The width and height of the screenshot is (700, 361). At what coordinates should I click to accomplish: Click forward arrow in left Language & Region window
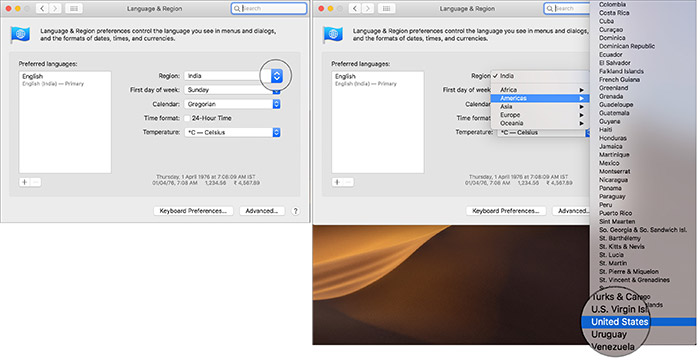(x=54, y=8)
